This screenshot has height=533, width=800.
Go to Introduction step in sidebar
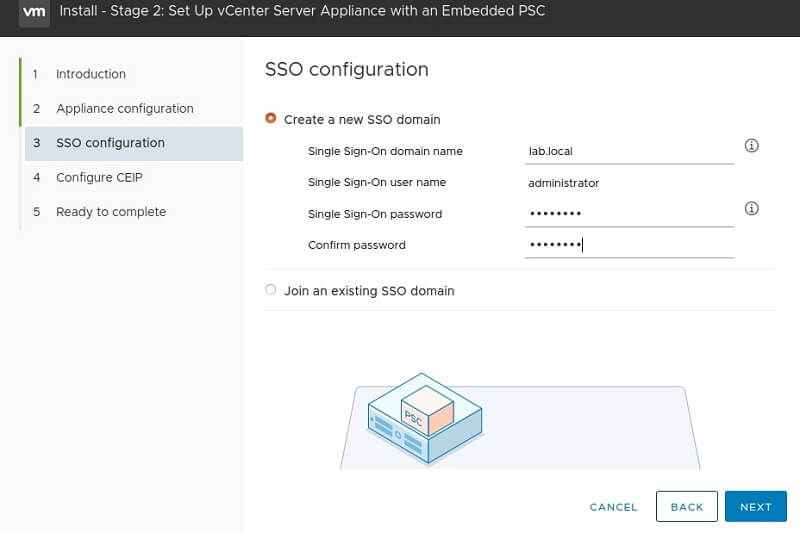(x=90, y=74)
